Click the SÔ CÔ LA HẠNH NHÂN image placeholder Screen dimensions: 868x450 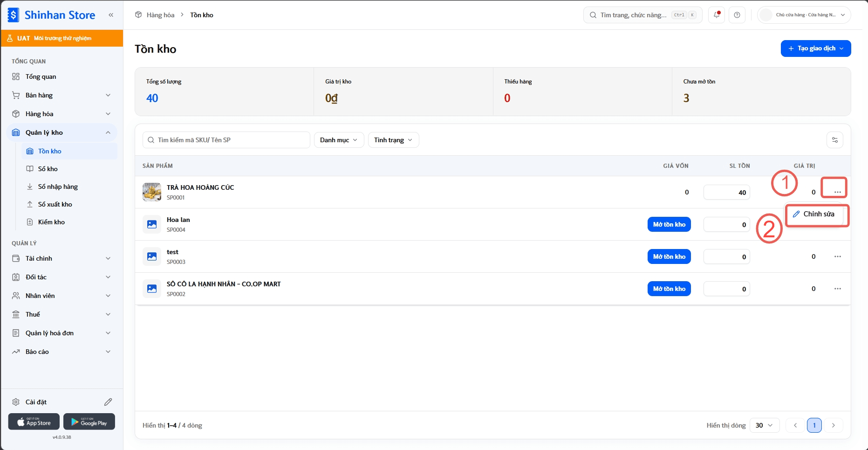152,289
